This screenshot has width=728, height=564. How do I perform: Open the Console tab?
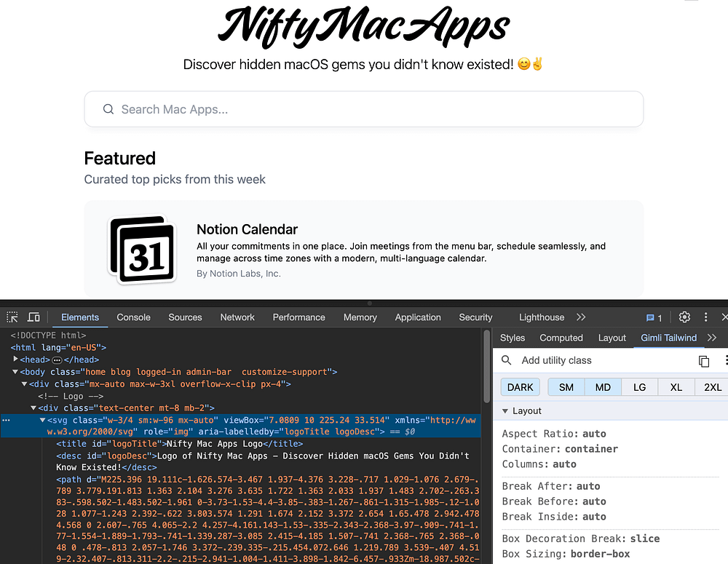point(133,317)
